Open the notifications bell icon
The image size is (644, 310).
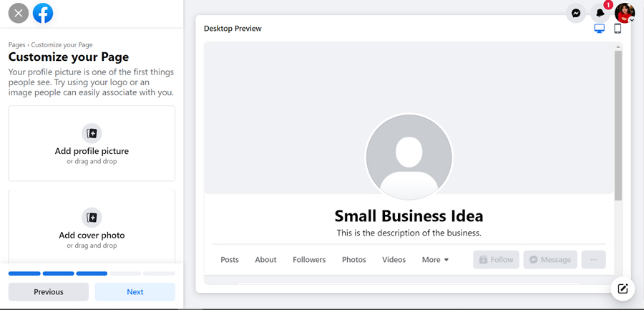(x=600, y=13)
